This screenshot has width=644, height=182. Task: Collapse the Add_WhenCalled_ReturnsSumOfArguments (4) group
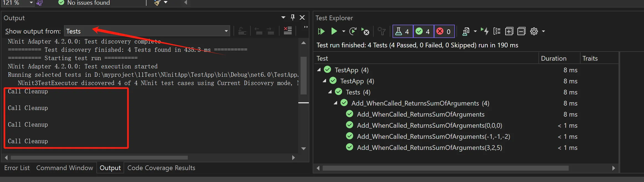coord(336,103)
